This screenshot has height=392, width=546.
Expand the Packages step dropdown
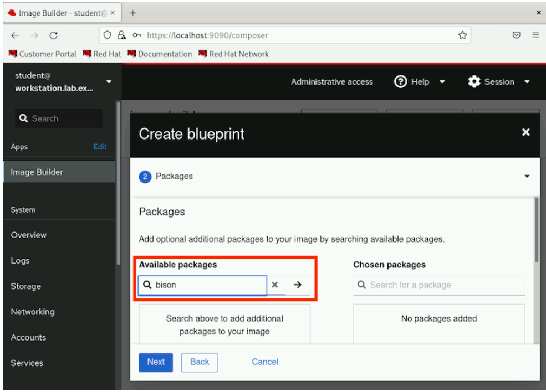click(527, 177)
